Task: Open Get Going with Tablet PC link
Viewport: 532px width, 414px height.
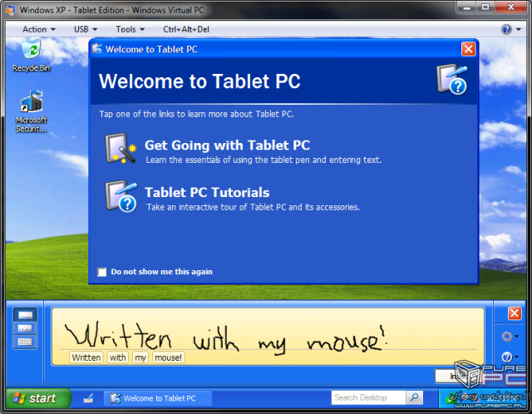Action: point(227,145)
